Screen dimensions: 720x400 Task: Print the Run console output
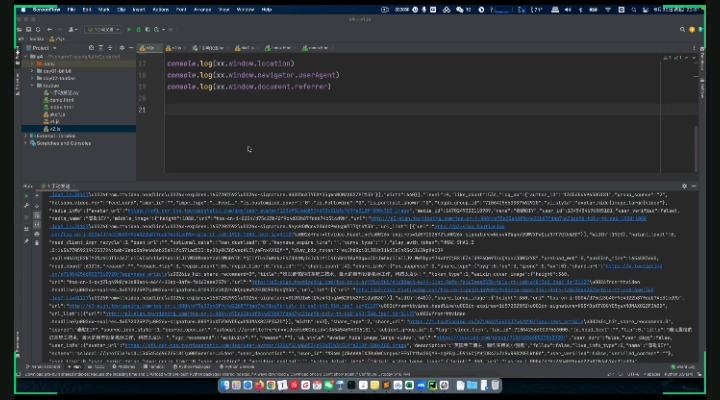[x=37, y=234]
